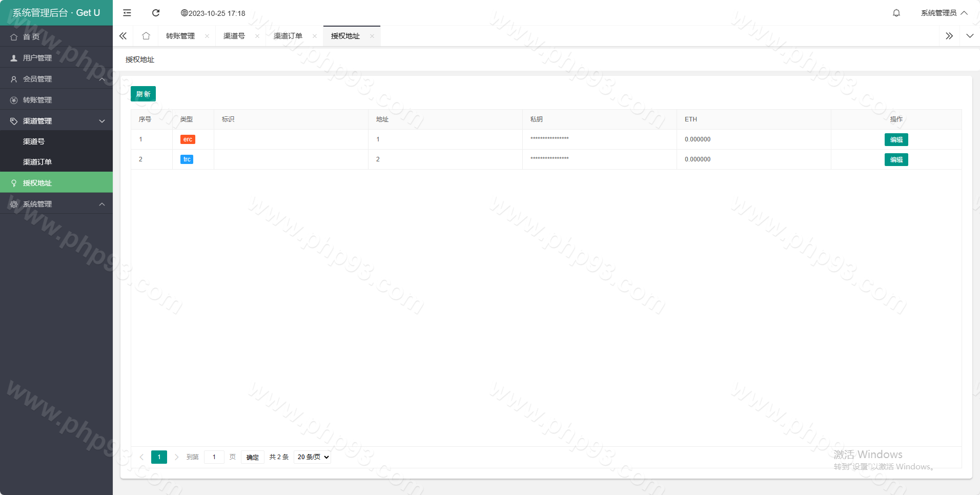Screen dimensions: 980x495
Task: Click the refresh icon in top header
Action: 156,13
